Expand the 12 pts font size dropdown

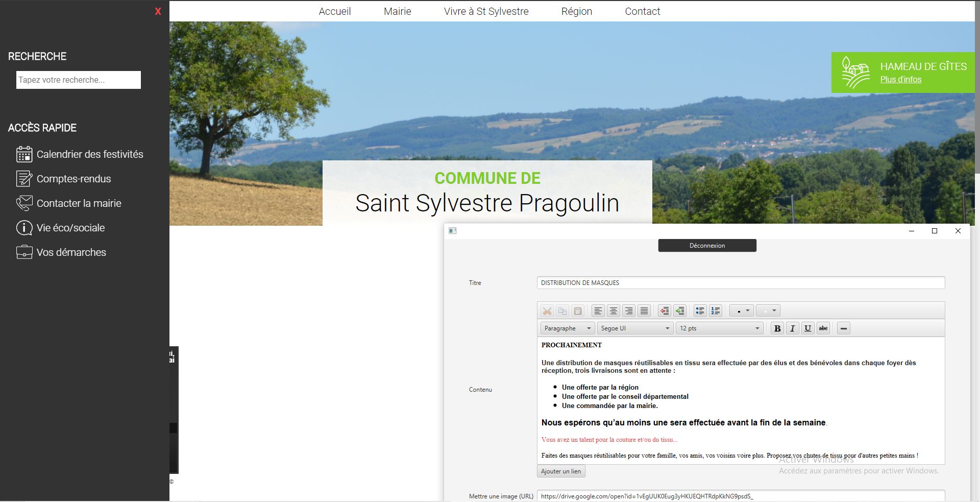pos(719,328)
